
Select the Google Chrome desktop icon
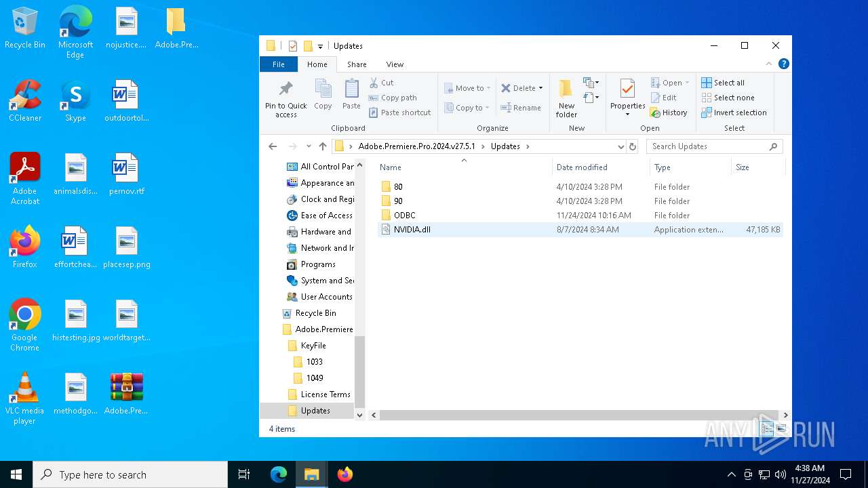coord(25,325)
